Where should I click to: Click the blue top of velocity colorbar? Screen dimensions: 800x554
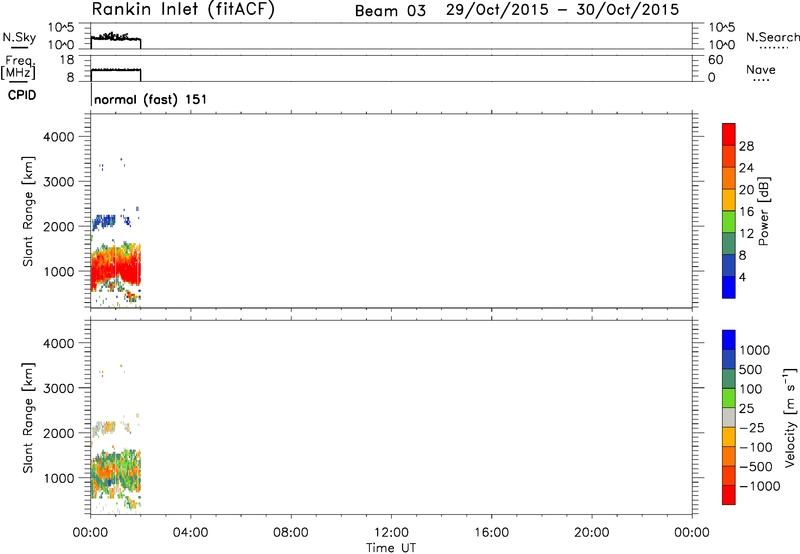coord(729,340)
